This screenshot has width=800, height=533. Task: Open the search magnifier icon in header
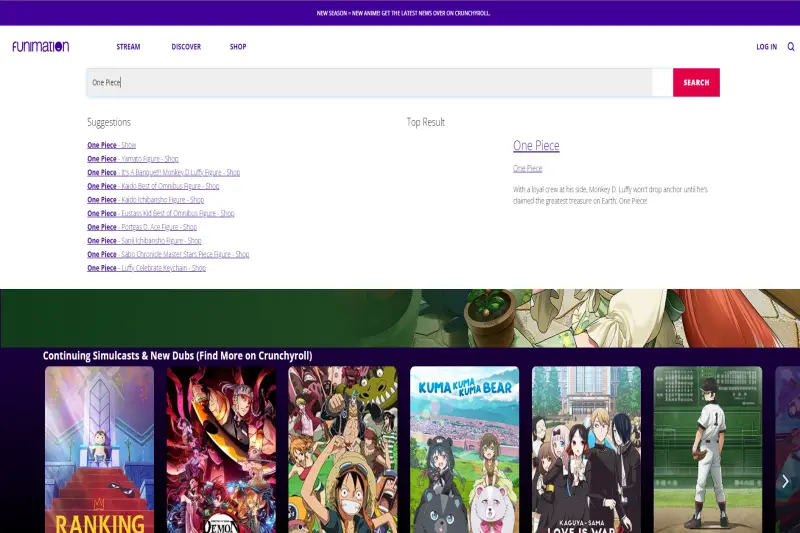click(x=790, y=46)
